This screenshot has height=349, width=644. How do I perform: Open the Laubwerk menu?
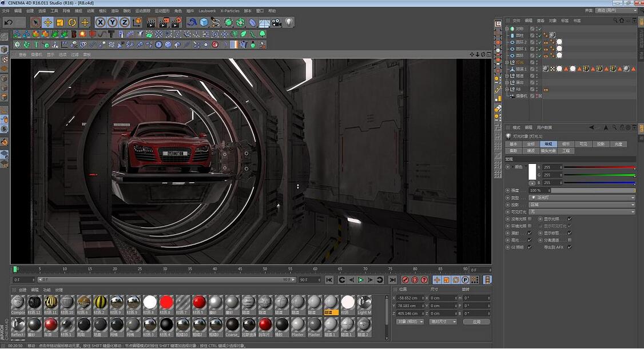click(x=206, y=11)
